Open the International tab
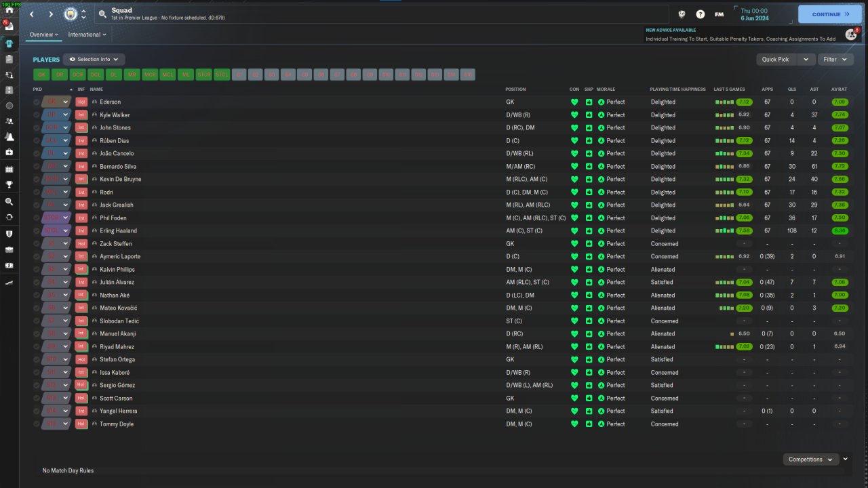The image size is (868, 488). 87,35
